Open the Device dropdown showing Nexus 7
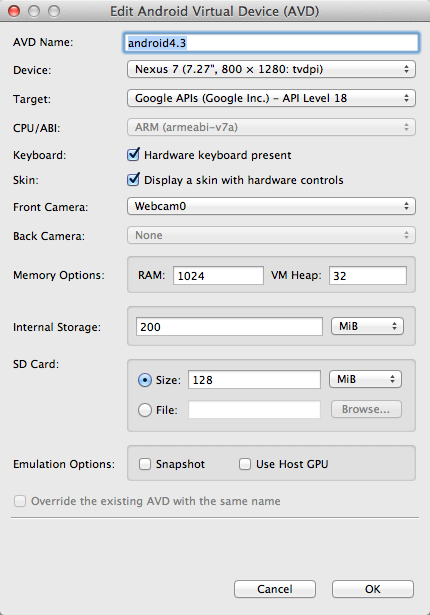430x615 pixels. [x=271, y=69]
